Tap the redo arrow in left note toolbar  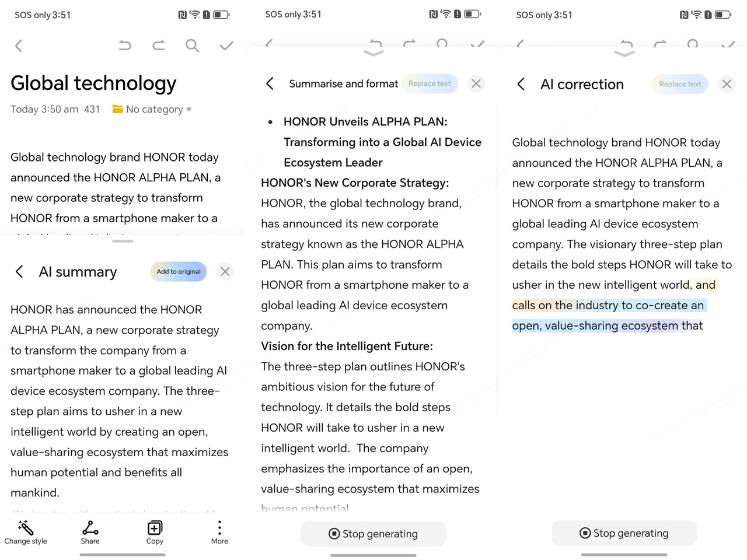coord(159,45)
